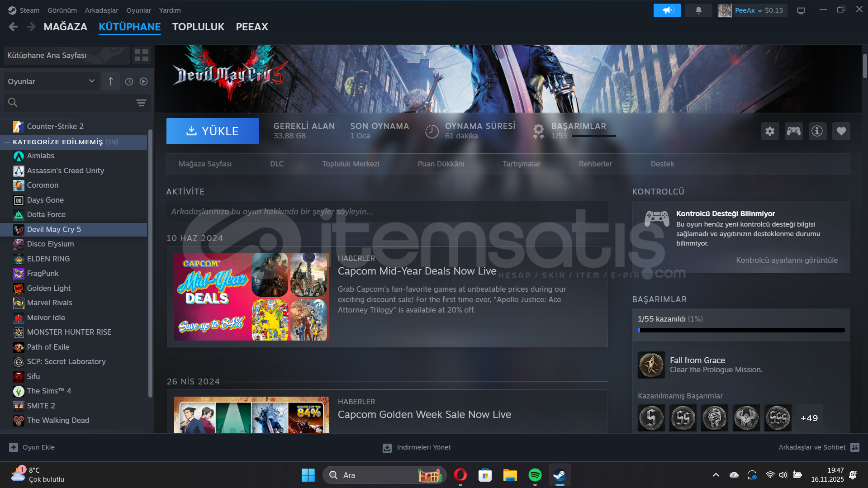Image resolution: width=868 pixels, height=488 pixels.
Task: Go to the MAĞAZA tab
Action: tap(66, 27)
